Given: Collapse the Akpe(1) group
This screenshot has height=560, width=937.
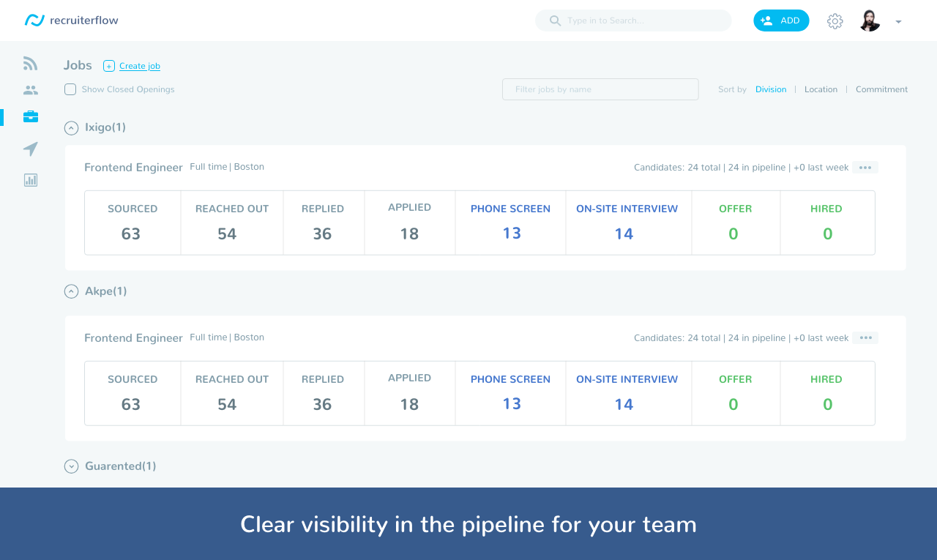Looking at the screenshot, I should coord(71,291).
